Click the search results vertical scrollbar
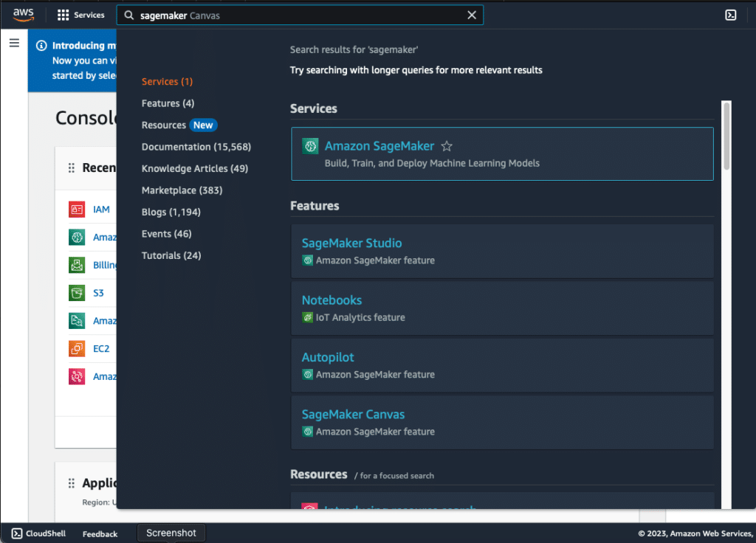756x543 pixels. [726, 136]
